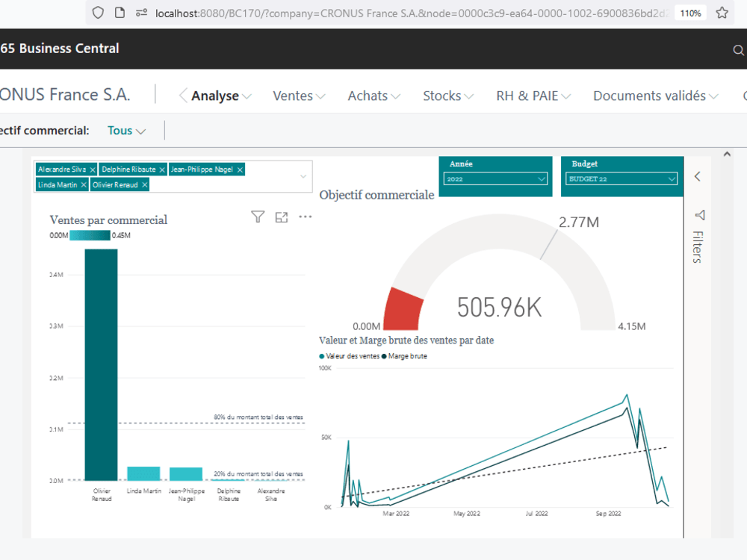Click the Linda Martin bar
The width and height of the screenshot is (747, 560).
click(143, 473)
